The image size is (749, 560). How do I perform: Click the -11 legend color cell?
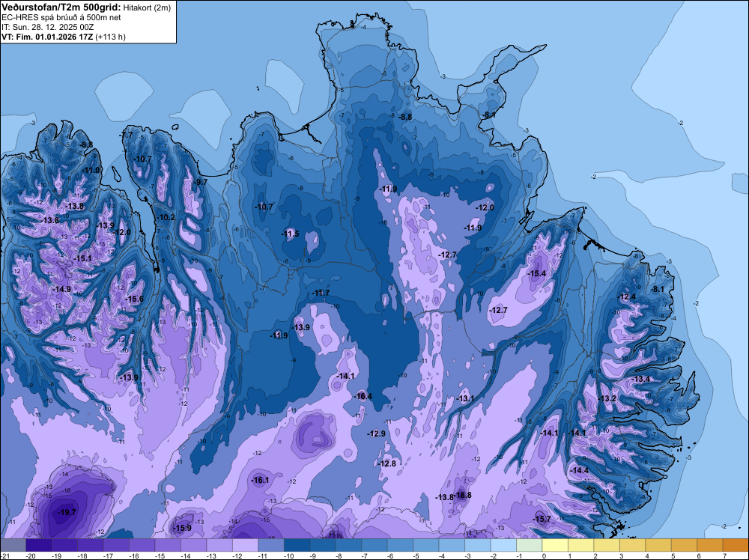[x=271, y=545]
